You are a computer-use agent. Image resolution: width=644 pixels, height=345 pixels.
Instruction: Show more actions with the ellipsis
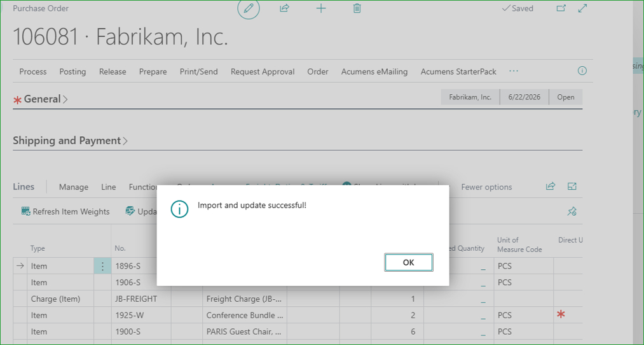[514, 71]
